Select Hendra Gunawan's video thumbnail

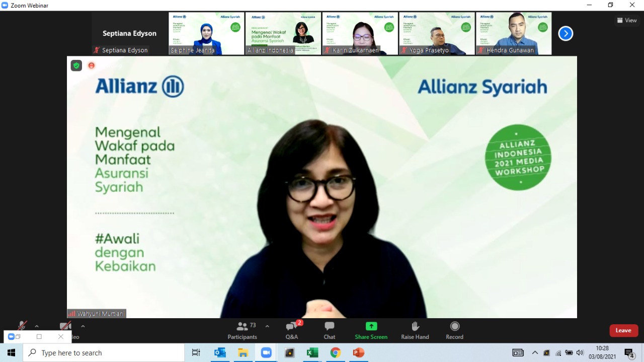(x=514, y=34)
